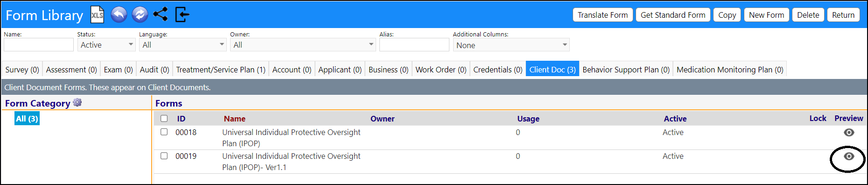Image resolution: width=868 pixels, height=185 pixels.
Task: Preview form 00019 Ver1.1
Action: 849,156
